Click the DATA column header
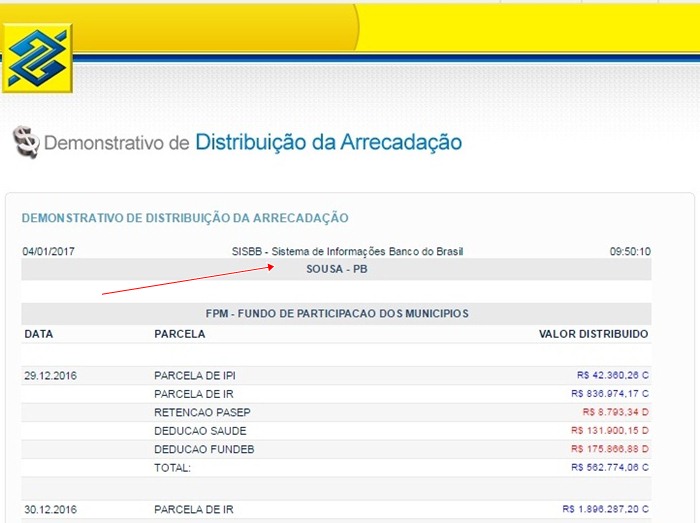The height and width of the screenshot is (523, 700). point(39,334)
